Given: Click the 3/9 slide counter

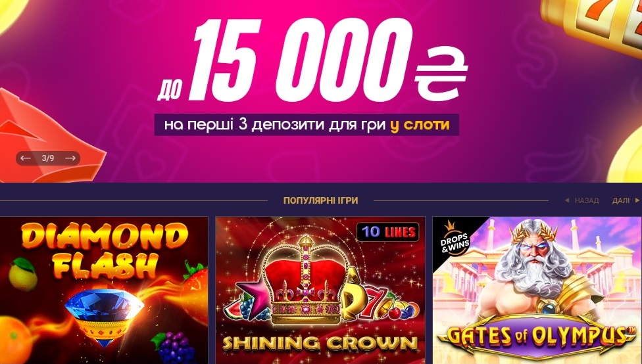Looking at the screenshot, I should click(48, 158).
